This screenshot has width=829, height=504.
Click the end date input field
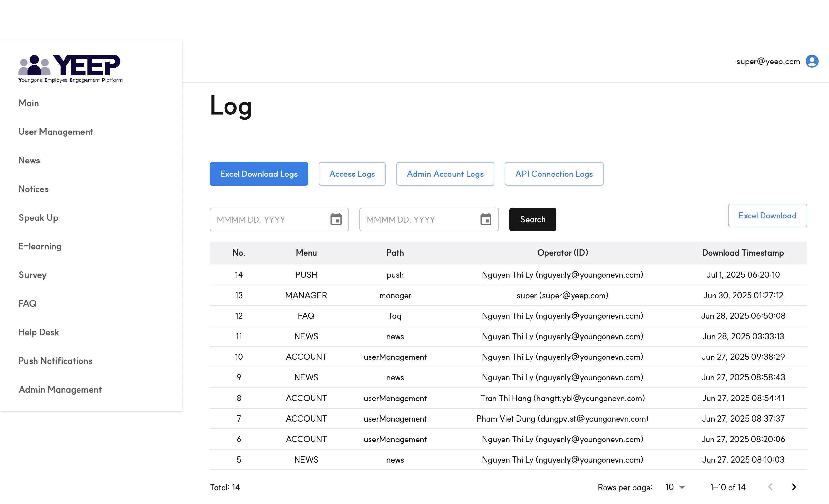point(419,219)
